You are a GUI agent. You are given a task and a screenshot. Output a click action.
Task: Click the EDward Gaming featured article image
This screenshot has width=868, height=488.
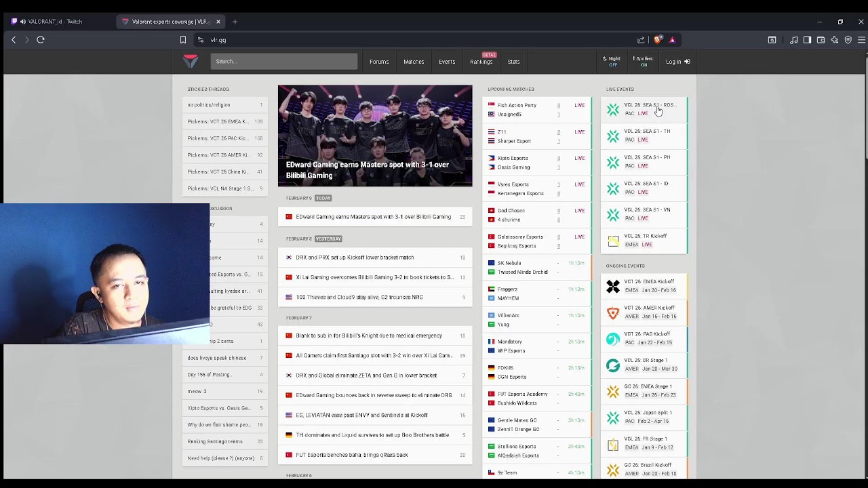(375, 136)
